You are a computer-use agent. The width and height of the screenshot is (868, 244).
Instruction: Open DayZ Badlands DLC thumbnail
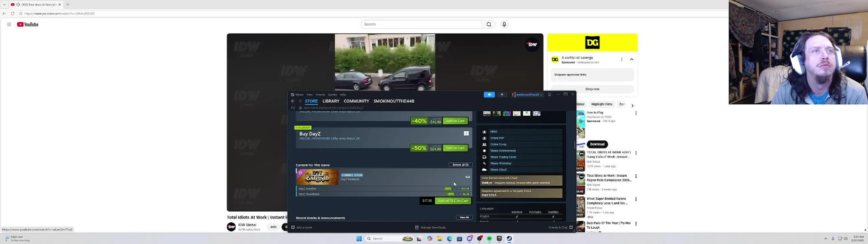pyautogui.click(x=317, y=177)
